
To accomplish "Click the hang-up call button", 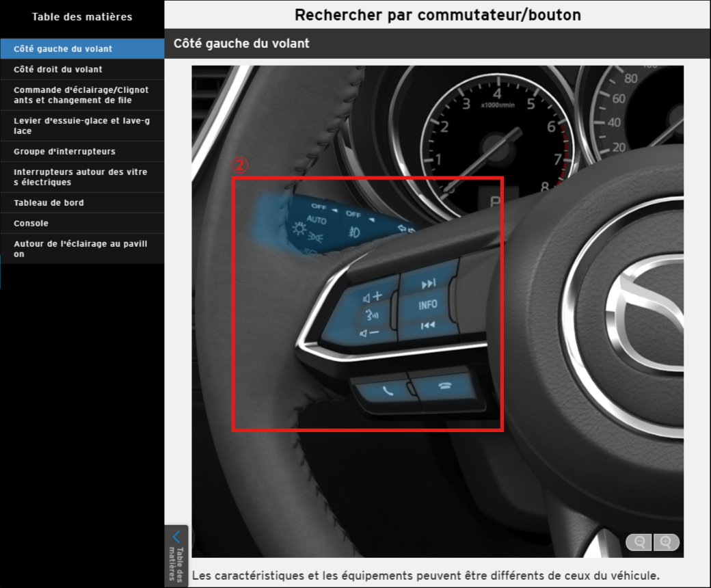I will [445, 385].
